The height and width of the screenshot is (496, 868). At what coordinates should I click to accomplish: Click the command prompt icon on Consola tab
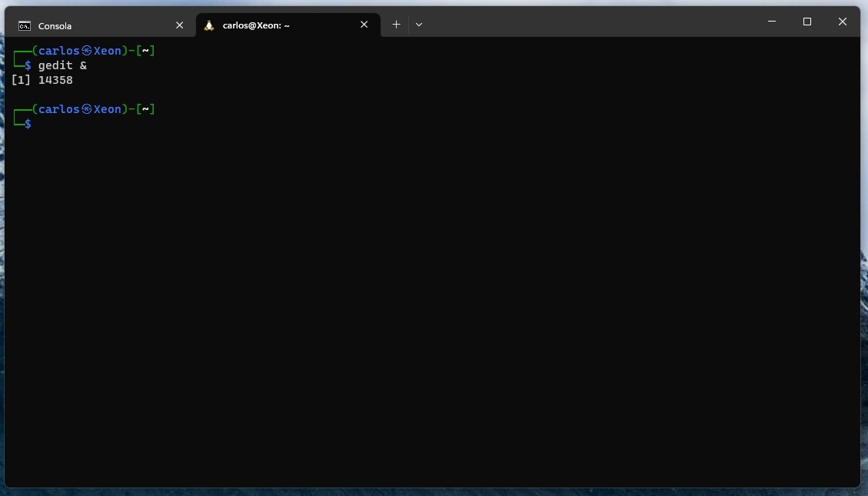[25, 25]
